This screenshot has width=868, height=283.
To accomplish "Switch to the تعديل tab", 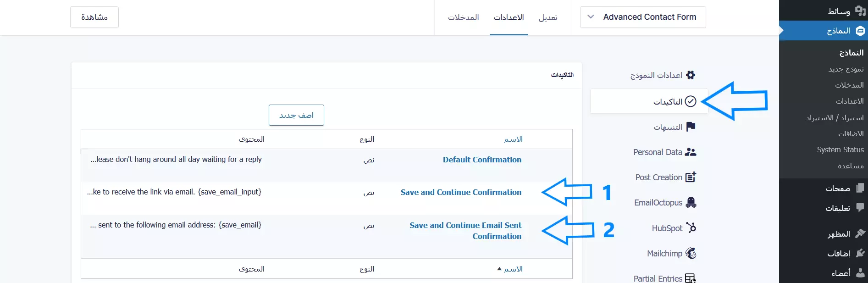I will pos(548,17).
